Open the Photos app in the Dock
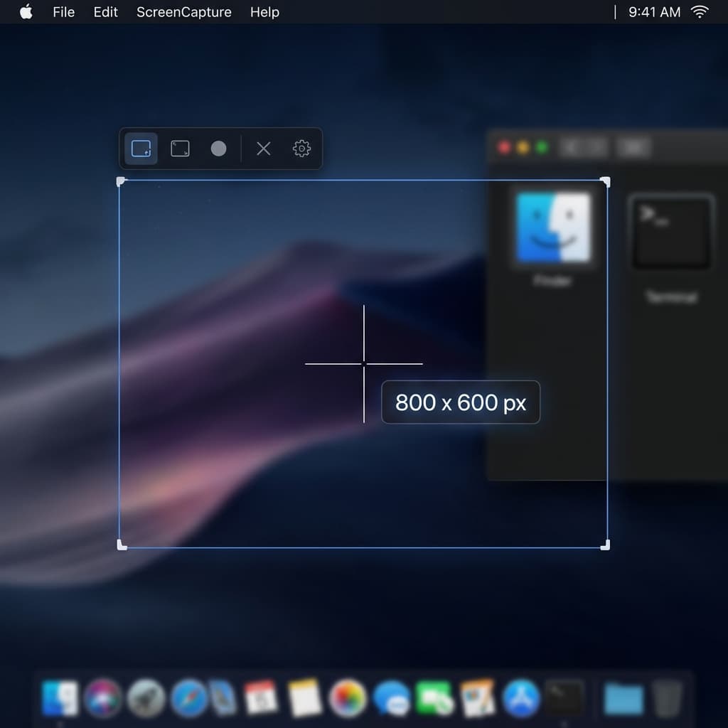This screenshot has height=728, width=728. click(348, 698)
